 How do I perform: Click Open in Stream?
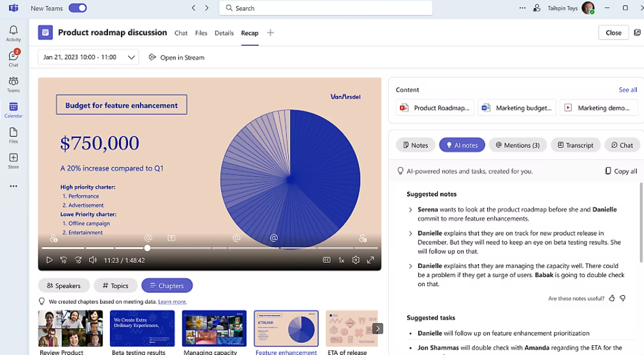click(176, 57)
